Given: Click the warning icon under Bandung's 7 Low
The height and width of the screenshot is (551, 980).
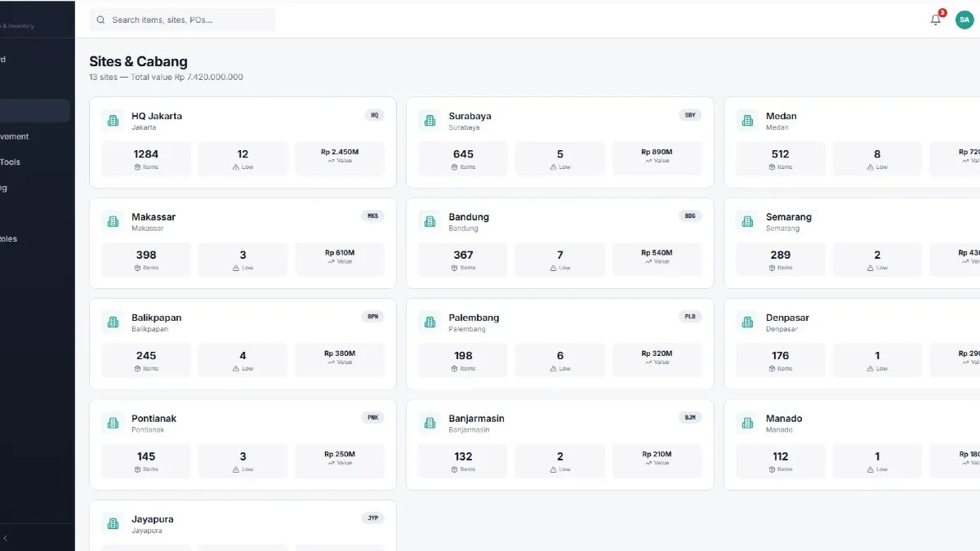Looking at the screenshot, I should 553,268.
